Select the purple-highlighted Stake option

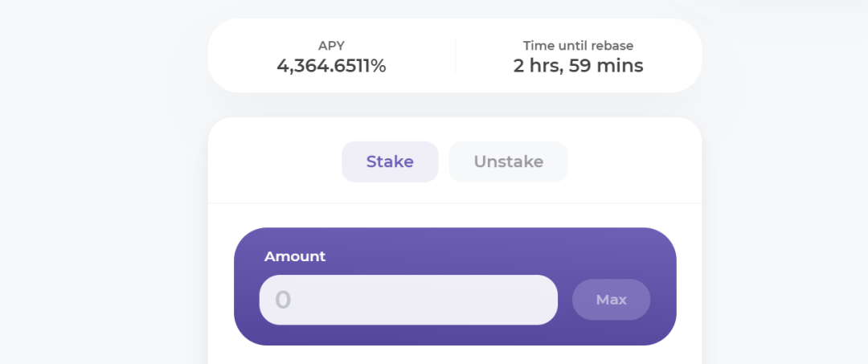[x=390, y=162]
